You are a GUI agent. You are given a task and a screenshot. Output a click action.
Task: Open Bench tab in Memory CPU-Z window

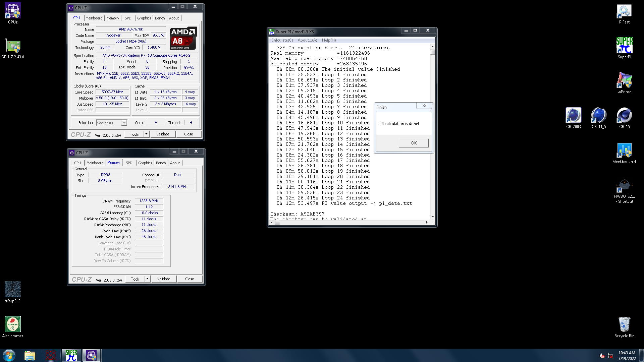click(161, 163)
